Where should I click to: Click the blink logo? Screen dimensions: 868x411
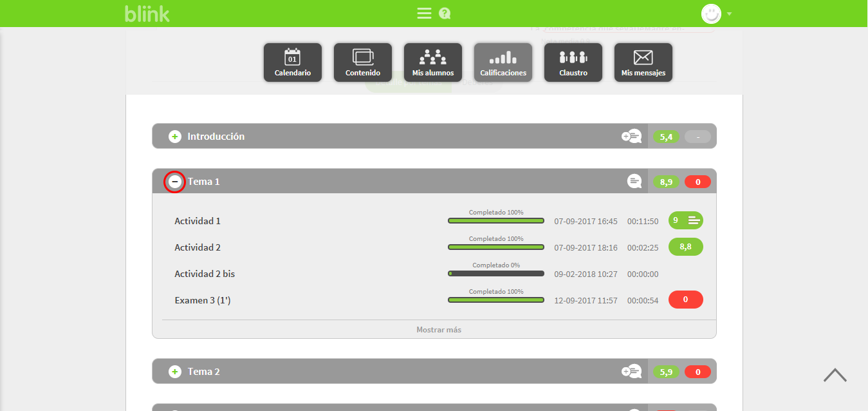click(147, 14)
